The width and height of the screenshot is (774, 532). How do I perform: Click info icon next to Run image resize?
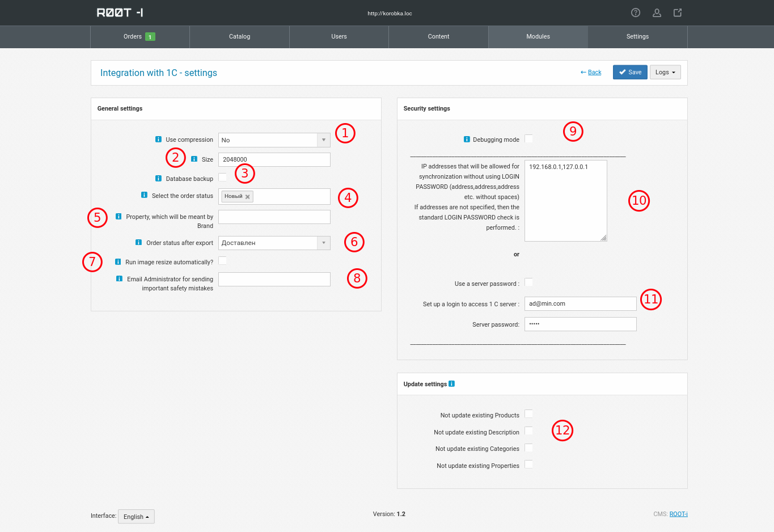118,261
